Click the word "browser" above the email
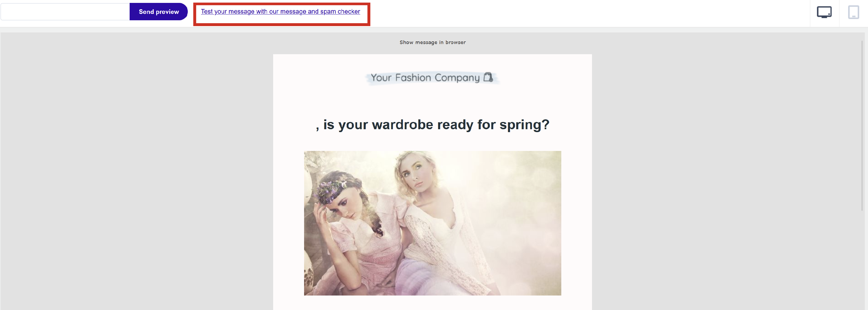Screen dimensions: 868x310 click(x=456, y=42)
